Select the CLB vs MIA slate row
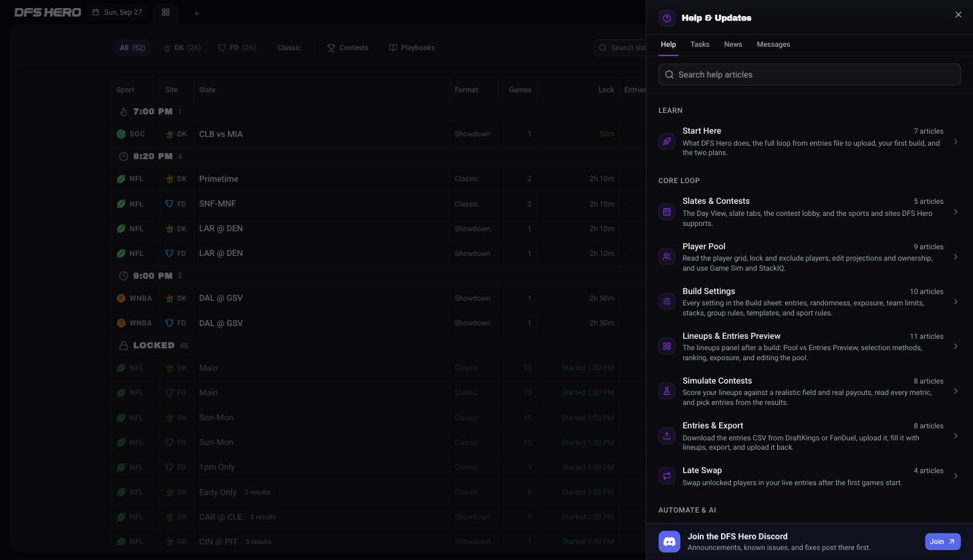The height and width of the screenshot is (560, 973). tap(378, 134)
